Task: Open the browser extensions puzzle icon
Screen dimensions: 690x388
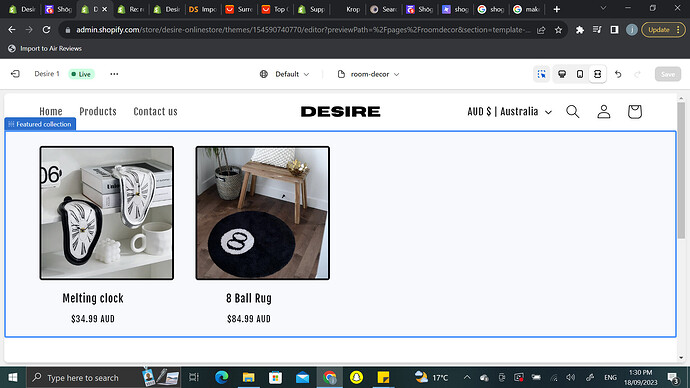Action: coord(580,29)
